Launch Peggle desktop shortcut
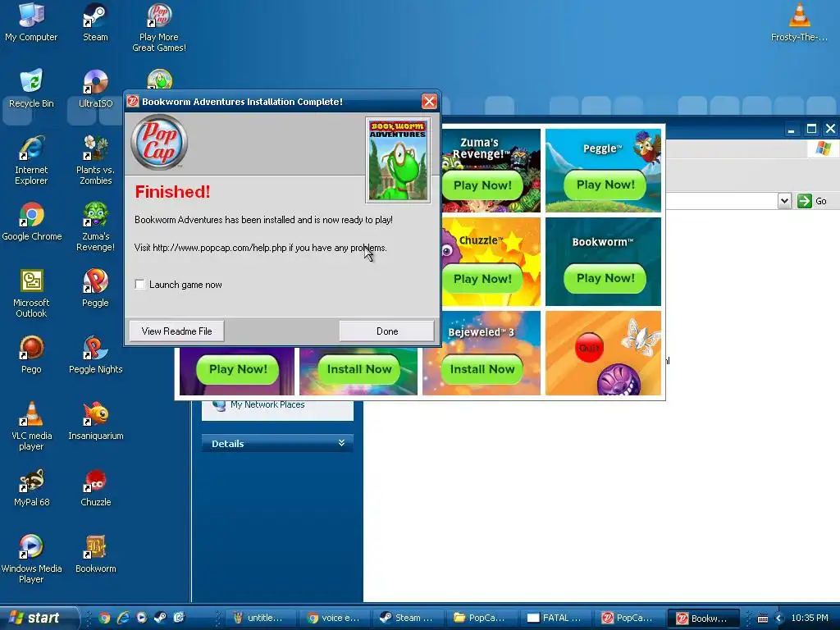Image resolution: width=840 pixels, height=630 pixels. click(x=95, y=287)
